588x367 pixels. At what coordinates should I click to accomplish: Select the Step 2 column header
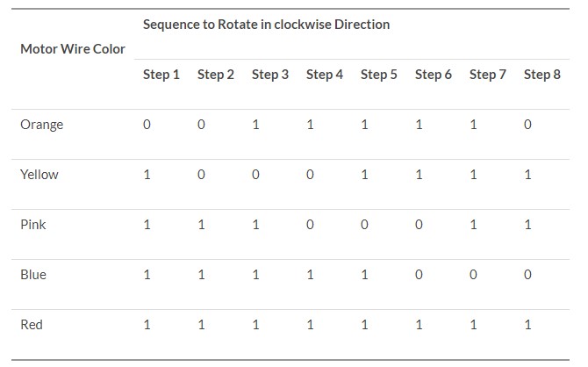coord(216,75)
